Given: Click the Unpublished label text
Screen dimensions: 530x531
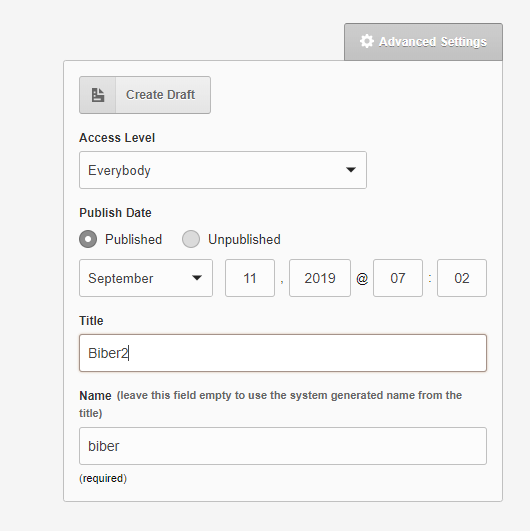Looking at the screenshot, I should point(244,239).
